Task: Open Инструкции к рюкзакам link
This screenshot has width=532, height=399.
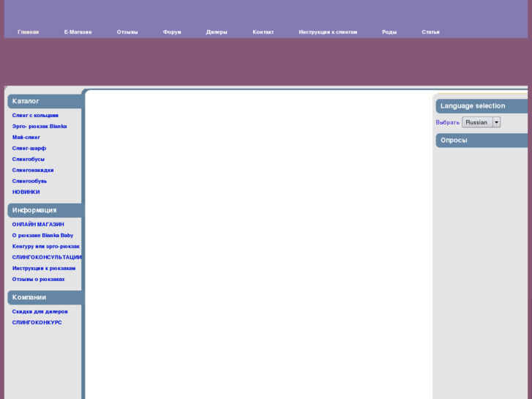Action: (44, 268)
